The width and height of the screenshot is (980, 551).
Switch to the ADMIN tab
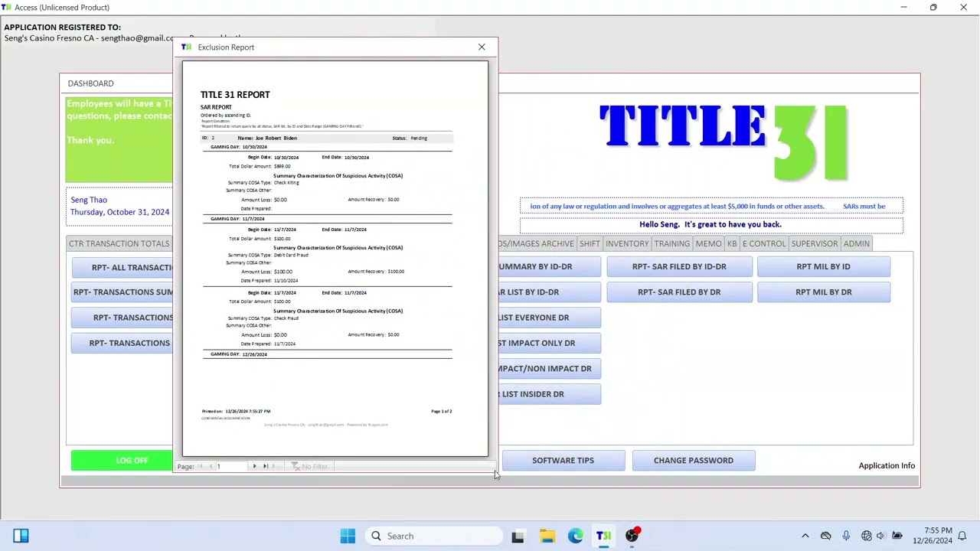[x=856, y=243]
